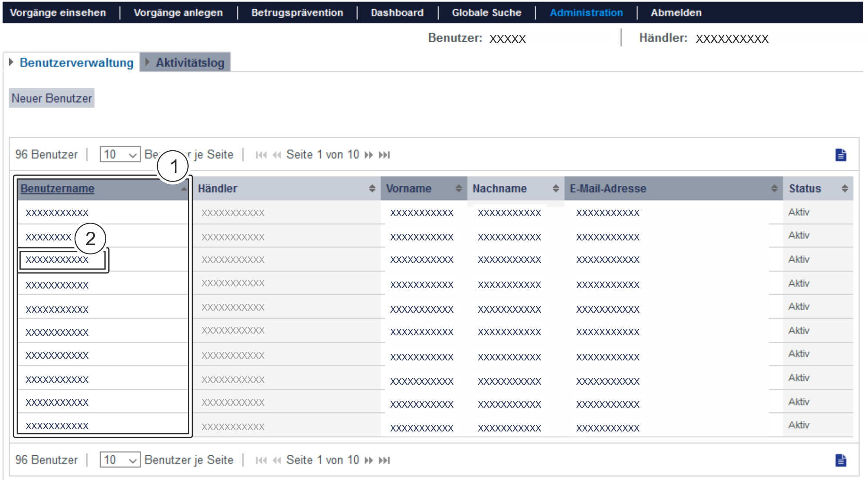Go to next page in bottom pager
Image resolution: width=868 pixels, height=480 pixels.
click(369, 461)
